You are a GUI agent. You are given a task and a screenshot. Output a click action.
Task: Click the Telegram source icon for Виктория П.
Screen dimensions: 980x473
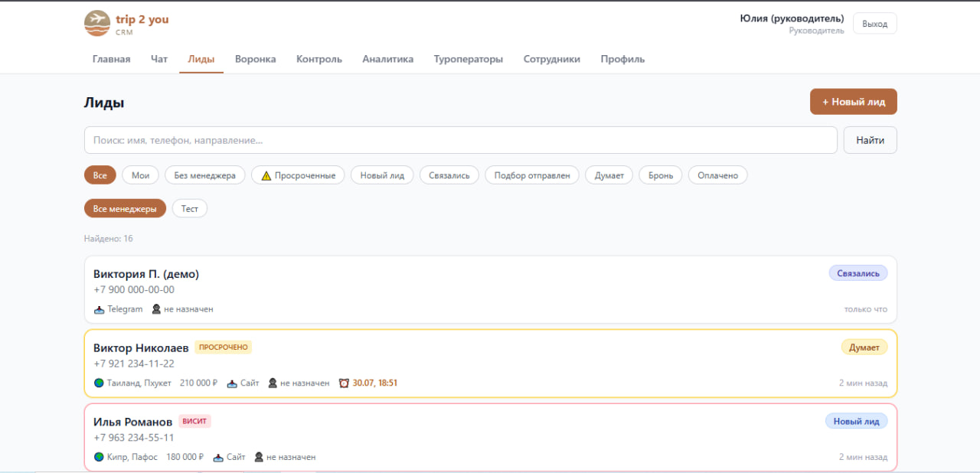(x=99, y=309)
